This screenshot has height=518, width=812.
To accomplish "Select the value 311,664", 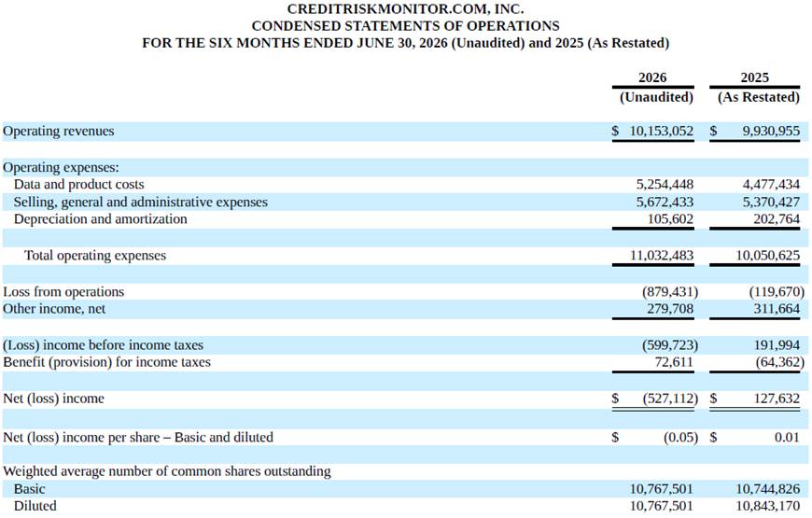I will (x=777, y=309).
